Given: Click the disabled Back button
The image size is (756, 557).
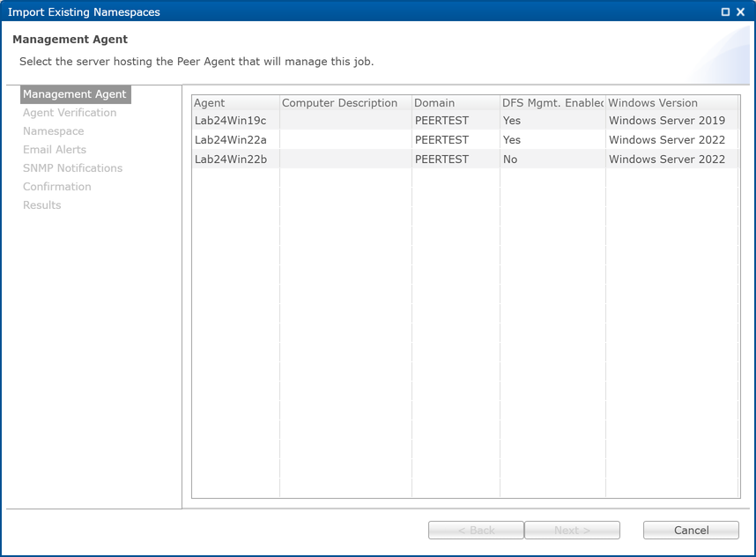Looking at the screenshot, I should pyautogui.click(x=476, y=530).
